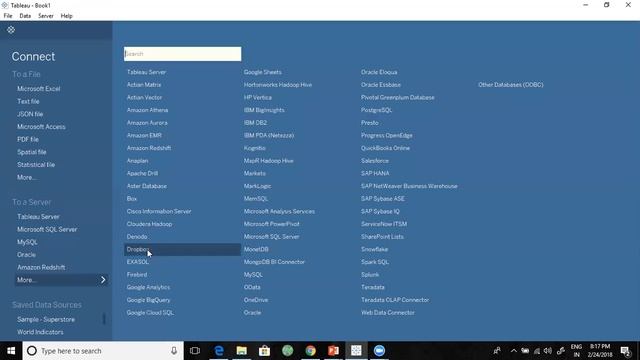This screenshot has width=640, height=360.
Task: Expand the More… server connectors arrow
Action: 103,280
